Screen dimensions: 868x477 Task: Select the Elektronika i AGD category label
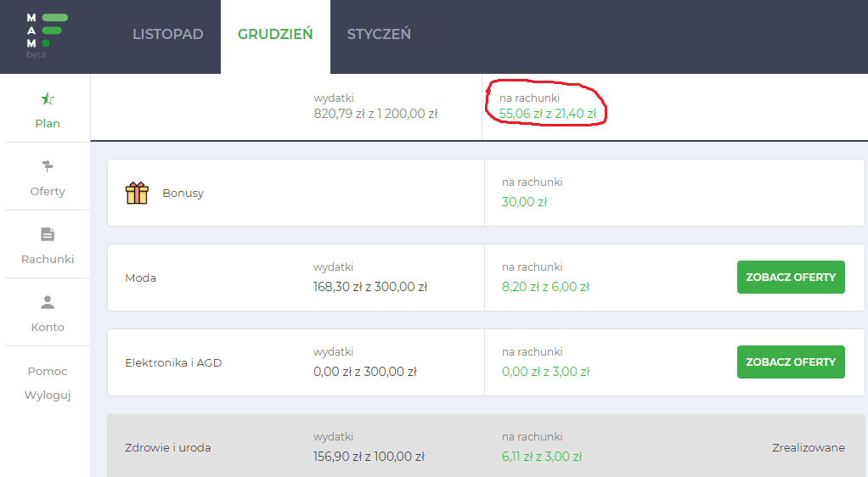pyautogui.click(x=173, y=363)
